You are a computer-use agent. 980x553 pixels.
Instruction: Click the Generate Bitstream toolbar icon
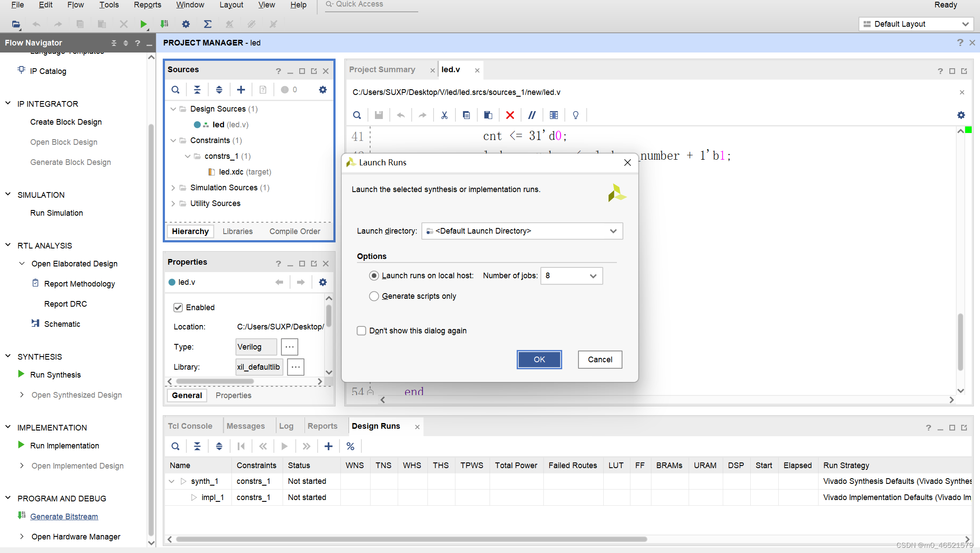pos(164,24)
